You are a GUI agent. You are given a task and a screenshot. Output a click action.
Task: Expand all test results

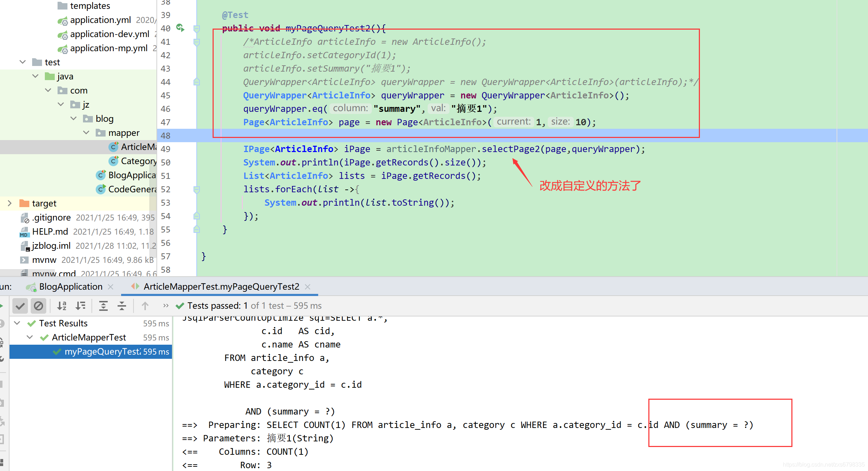(x=103, y=306)
